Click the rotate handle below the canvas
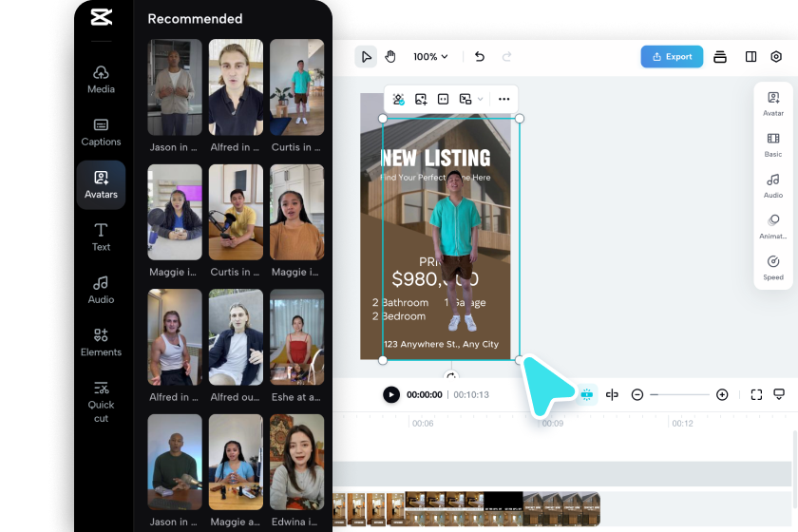 451,375
